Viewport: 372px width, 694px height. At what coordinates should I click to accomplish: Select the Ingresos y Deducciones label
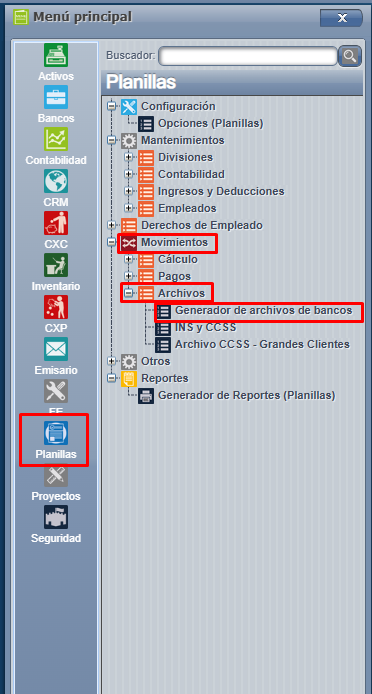point(221,191)
